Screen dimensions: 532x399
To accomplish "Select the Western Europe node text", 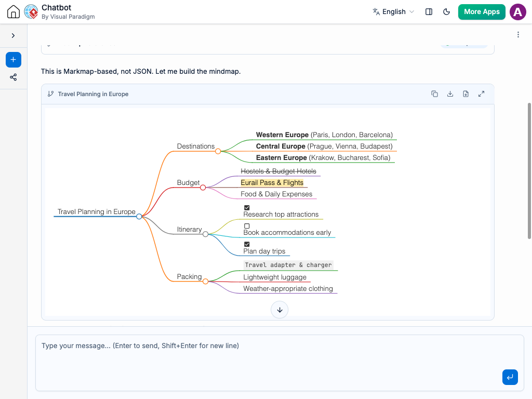I will click(x=324, y=135).
